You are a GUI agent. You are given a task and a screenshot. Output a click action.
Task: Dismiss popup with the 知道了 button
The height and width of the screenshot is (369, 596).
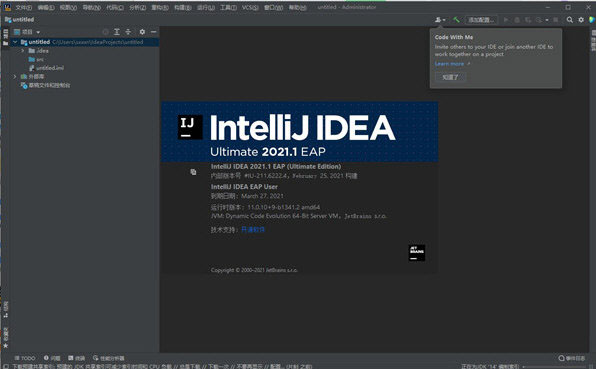(x=450, y=77)
